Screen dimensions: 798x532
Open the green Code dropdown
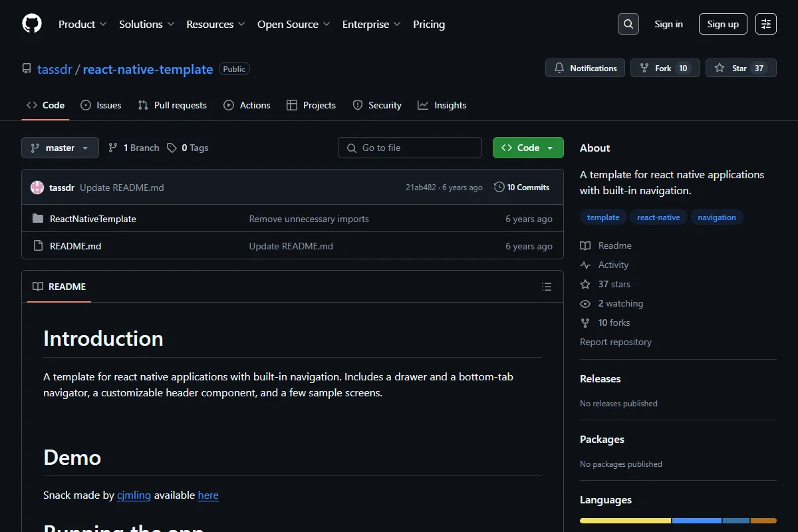point(528,148)
